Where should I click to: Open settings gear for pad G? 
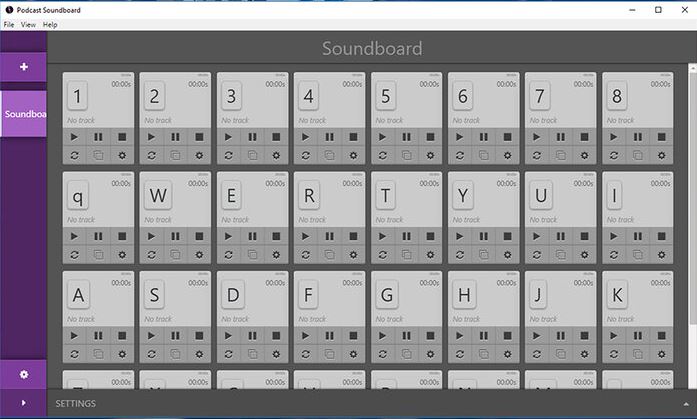[430, 355]
